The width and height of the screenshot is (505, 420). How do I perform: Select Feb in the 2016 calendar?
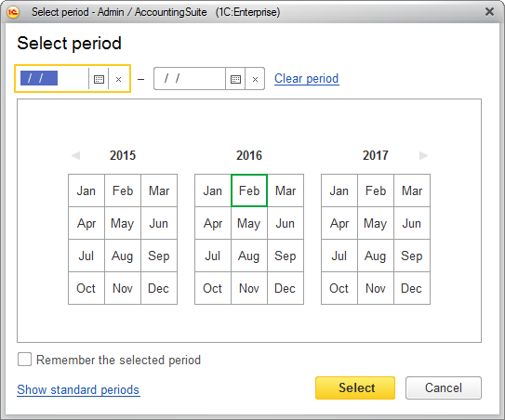[x=249, y=190]
